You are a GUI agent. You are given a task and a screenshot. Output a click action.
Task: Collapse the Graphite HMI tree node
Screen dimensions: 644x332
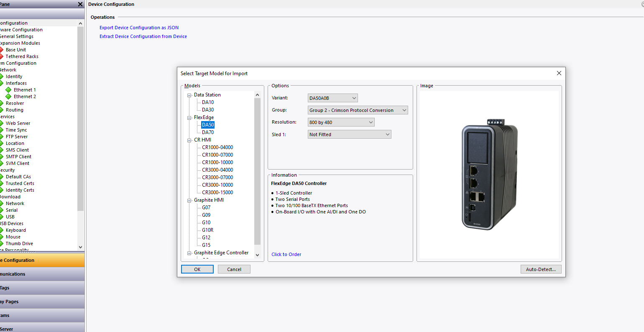(189, 200)
